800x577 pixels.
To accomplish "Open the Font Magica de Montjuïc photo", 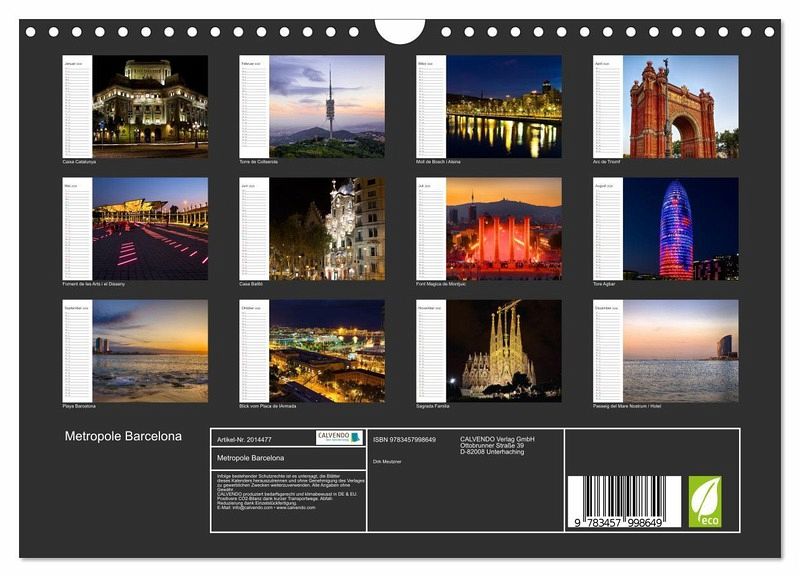I will point(504,229).
